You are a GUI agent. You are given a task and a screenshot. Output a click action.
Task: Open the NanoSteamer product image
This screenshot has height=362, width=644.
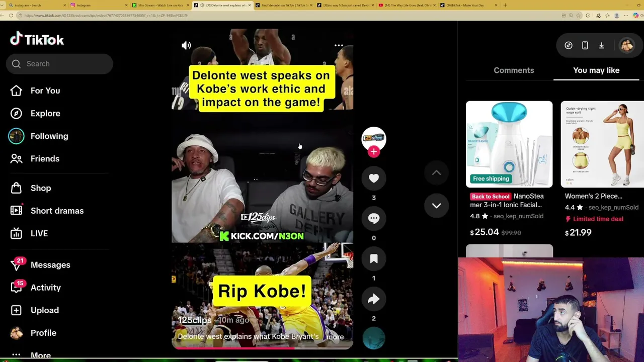point(509,144)
